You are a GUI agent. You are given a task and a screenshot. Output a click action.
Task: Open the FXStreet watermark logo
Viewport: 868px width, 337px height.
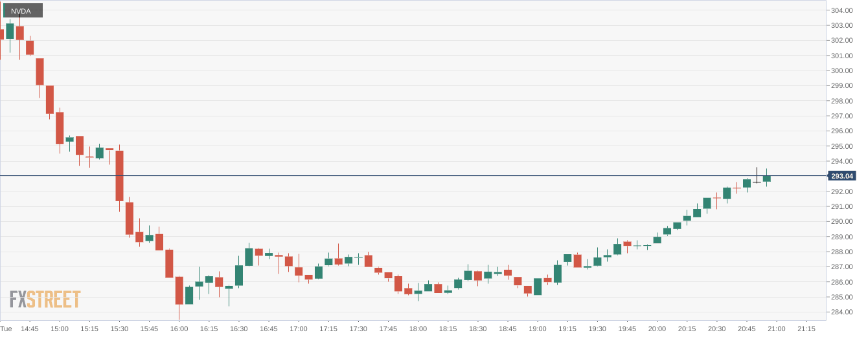point(45,299)
